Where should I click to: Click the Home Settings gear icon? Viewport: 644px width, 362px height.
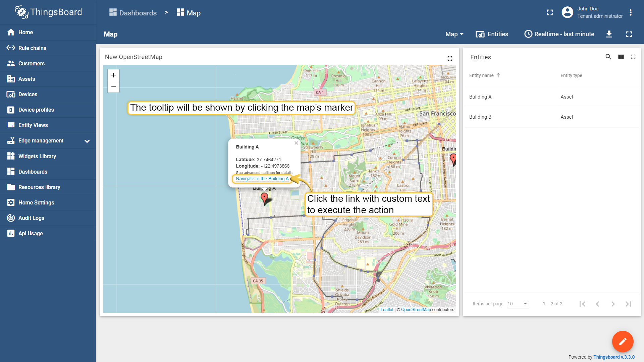(x=11, y=202)
